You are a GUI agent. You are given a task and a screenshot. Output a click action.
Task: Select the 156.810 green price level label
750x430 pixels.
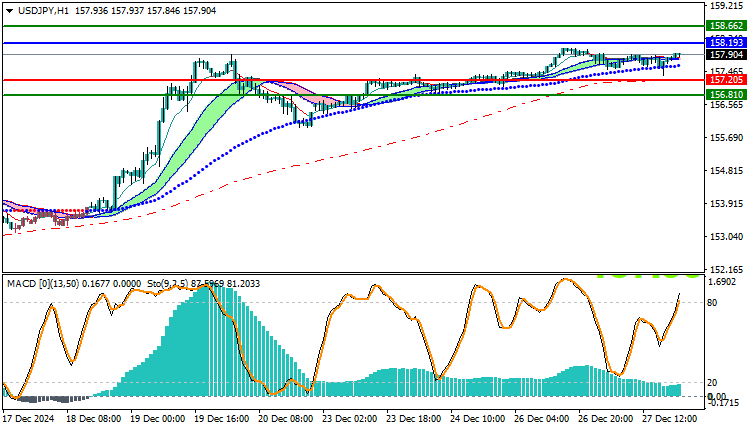[x=726, y=95]
